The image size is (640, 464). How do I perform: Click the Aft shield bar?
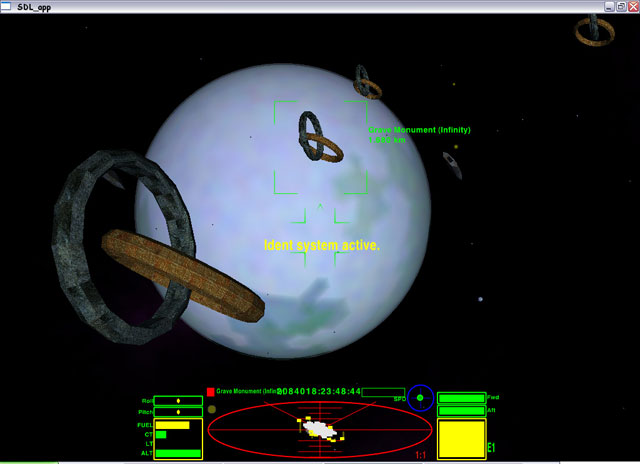tap(461, 409)
